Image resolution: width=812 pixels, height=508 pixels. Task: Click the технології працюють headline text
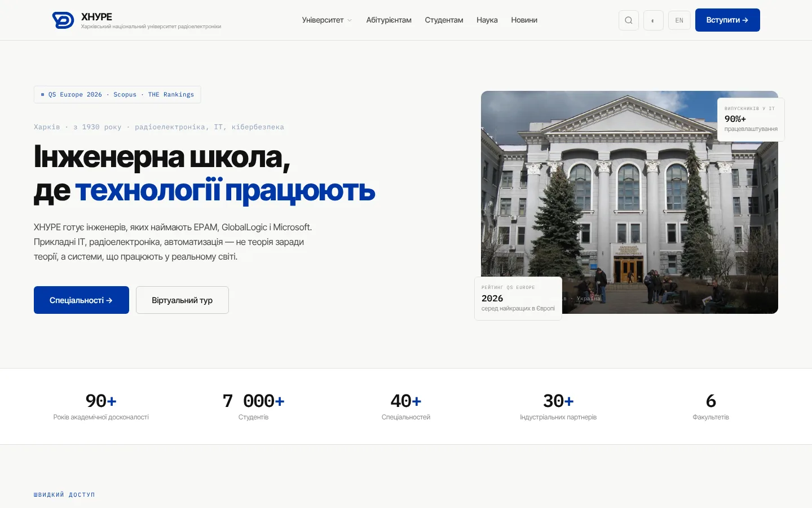(225, 191)
